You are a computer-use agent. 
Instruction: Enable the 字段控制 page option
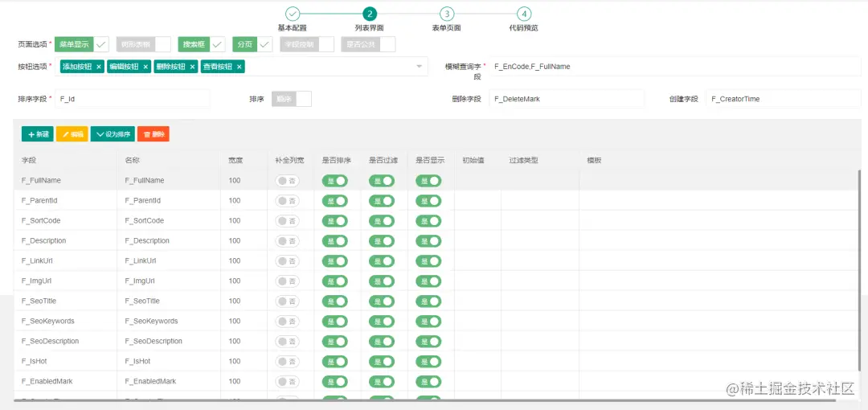coord(307,44)
